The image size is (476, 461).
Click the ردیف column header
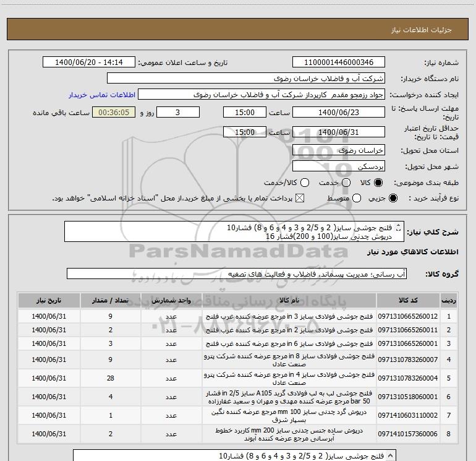tap(449, 300)
